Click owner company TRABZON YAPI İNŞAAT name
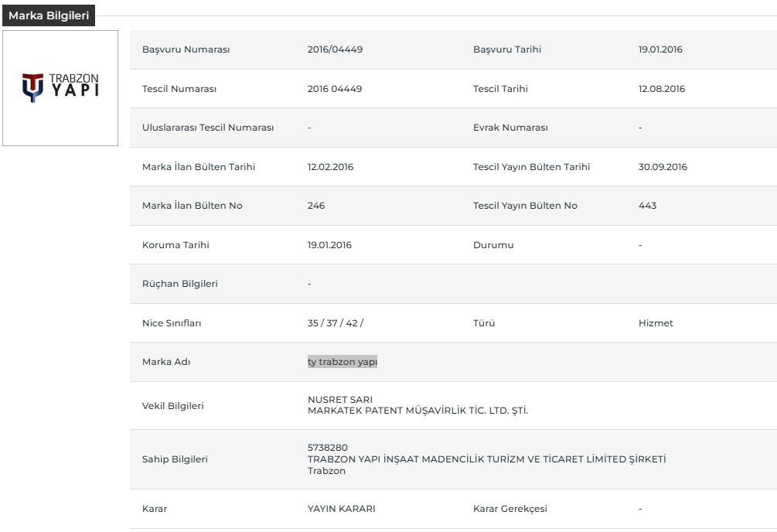This screenshot has height=532, width=777. (486, 459)
